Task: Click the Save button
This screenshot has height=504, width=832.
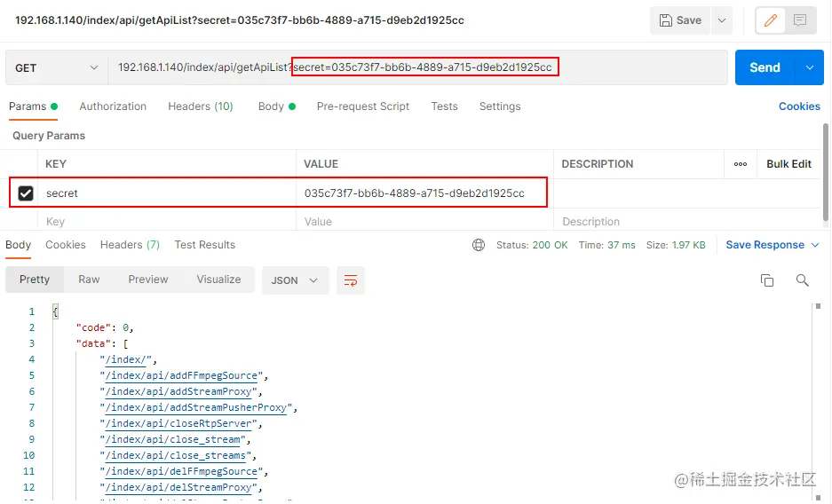Action: pyautogui.click(x=680, y=20)
